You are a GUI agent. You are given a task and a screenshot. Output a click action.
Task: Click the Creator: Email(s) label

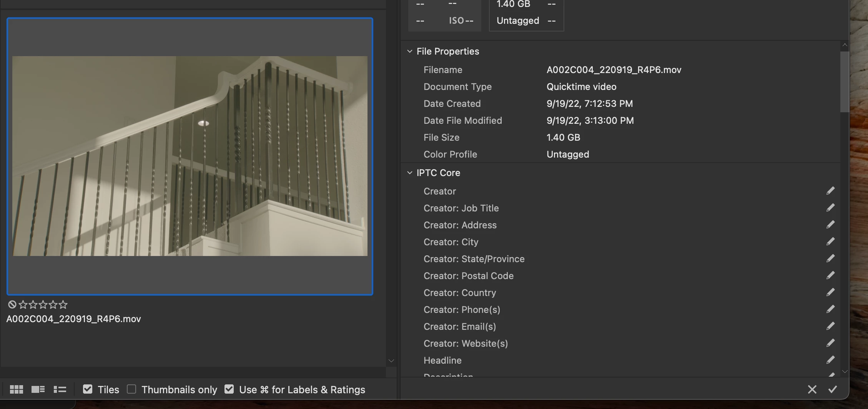tap(460, 327)
